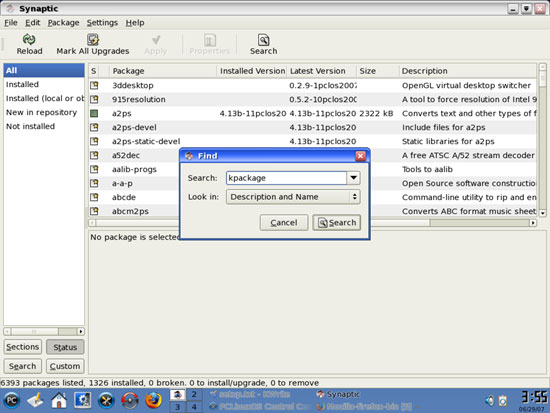
Task: Expand the Search history dropdown arrow
Action: tap(354, 178)
